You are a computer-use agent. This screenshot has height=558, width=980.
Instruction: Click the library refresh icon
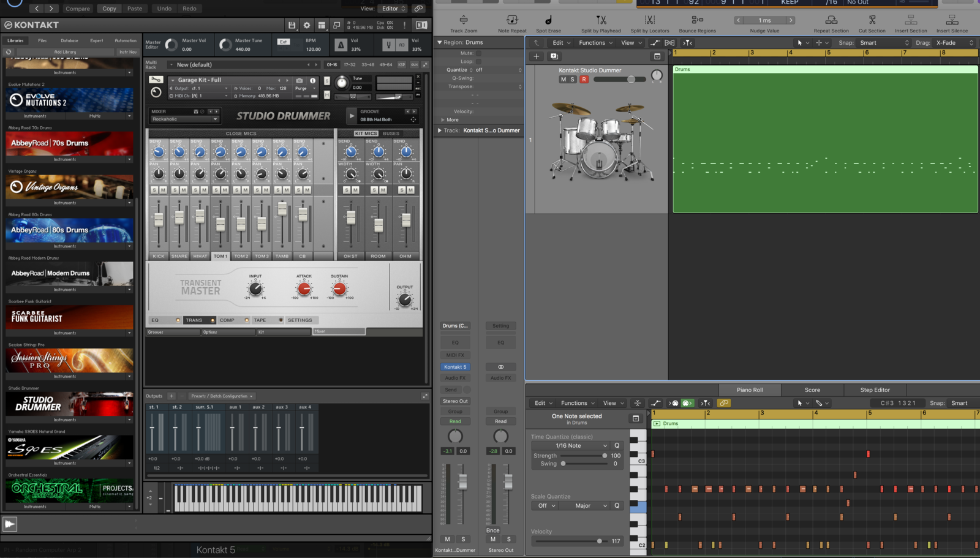coord(9,52)
